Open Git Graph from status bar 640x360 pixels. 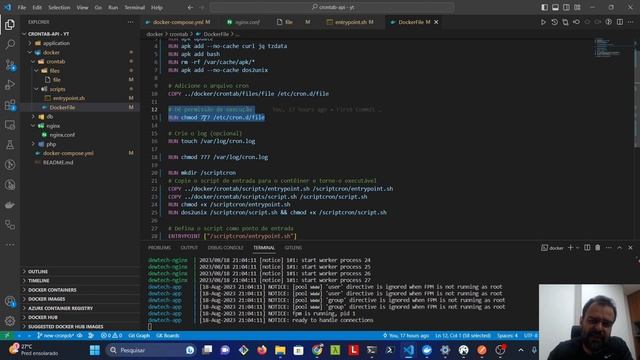(139, 336)
